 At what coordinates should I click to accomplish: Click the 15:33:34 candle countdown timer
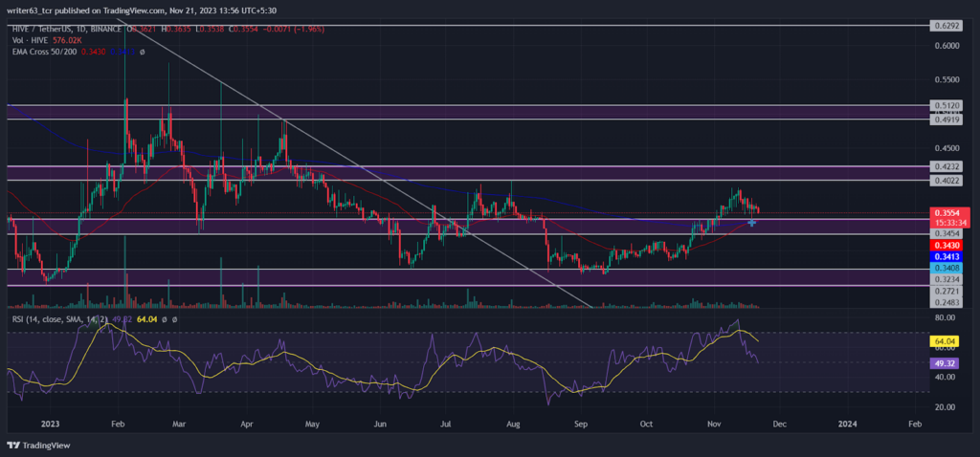(x=949, y=222)
